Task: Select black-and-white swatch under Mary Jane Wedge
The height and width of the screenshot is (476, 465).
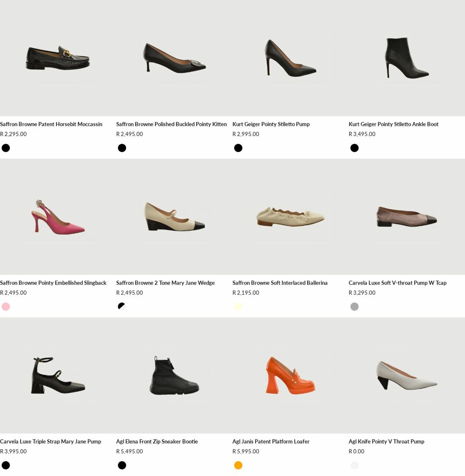Action: 122,307
